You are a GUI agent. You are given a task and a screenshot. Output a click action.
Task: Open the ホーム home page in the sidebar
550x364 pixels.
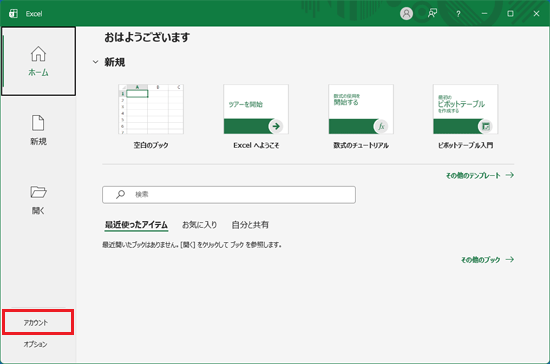[38, 61]
